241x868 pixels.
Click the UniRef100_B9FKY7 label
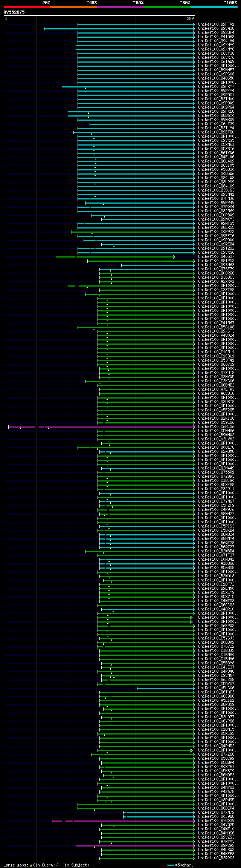click(x=216, y=87)
